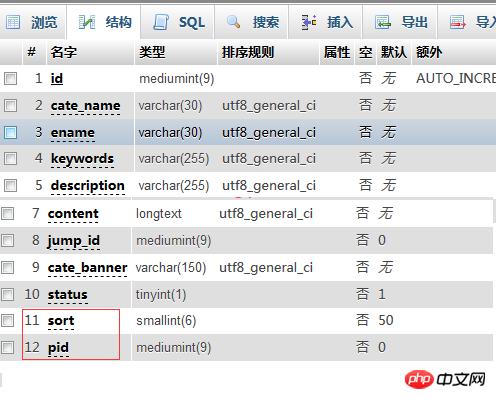The height and width of the screenshot is (399, 496).
Task: Click the description column name
Action: tap(88, 186)
